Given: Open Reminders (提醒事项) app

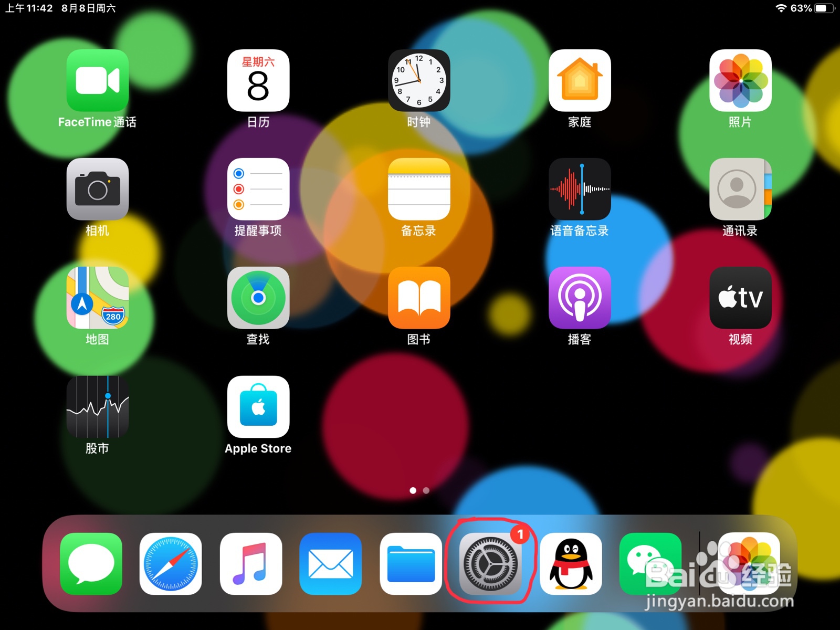Looking at the screenshot, I should tap(258, 189).
